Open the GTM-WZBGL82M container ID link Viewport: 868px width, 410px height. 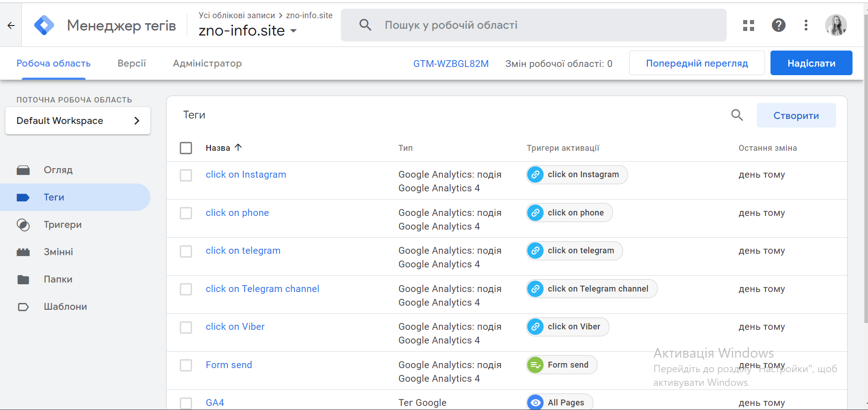click(x=451, y=64)
